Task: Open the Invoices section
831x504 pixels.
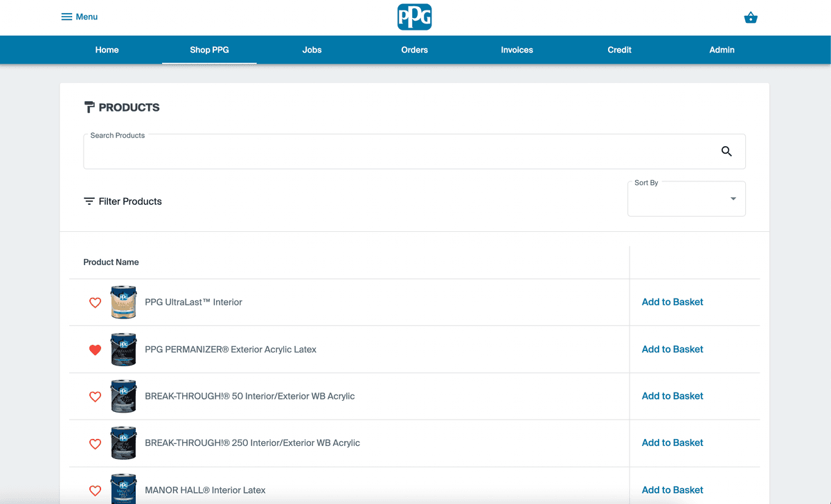Action: point(517,49)
